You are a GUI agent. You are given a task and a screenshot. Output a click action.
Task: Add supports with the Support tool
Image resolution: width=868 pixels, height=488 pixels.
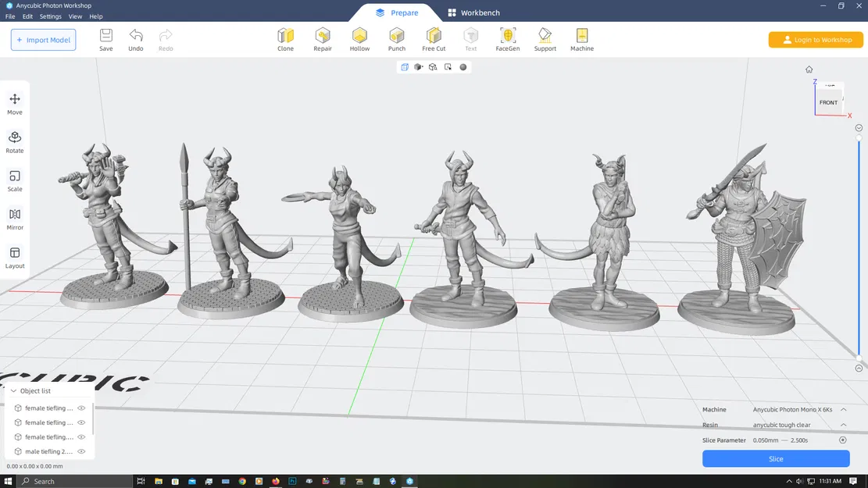tap(545, 37)
